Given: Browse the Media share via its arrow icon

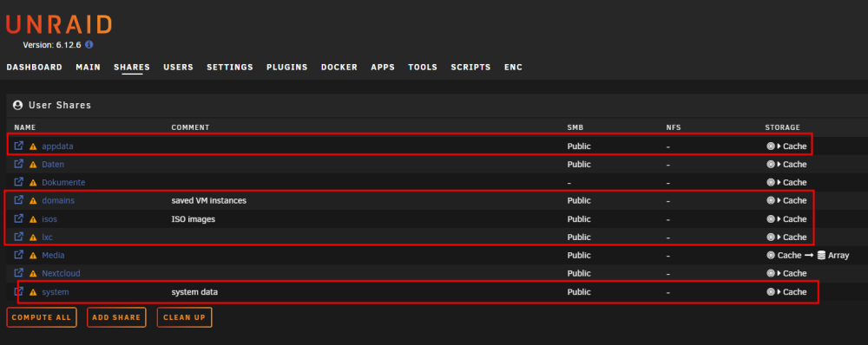Looking at the screenshot, I should click(19, 255).
